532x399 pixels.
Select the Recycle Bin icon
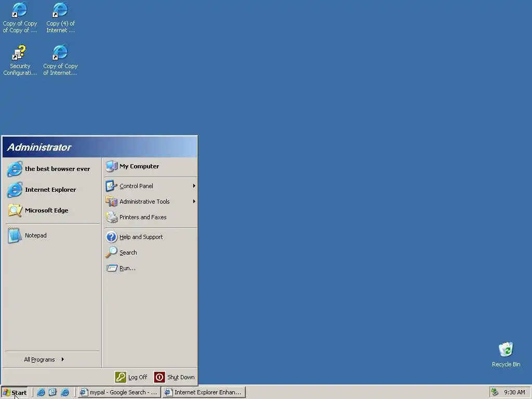click(506, 354)
